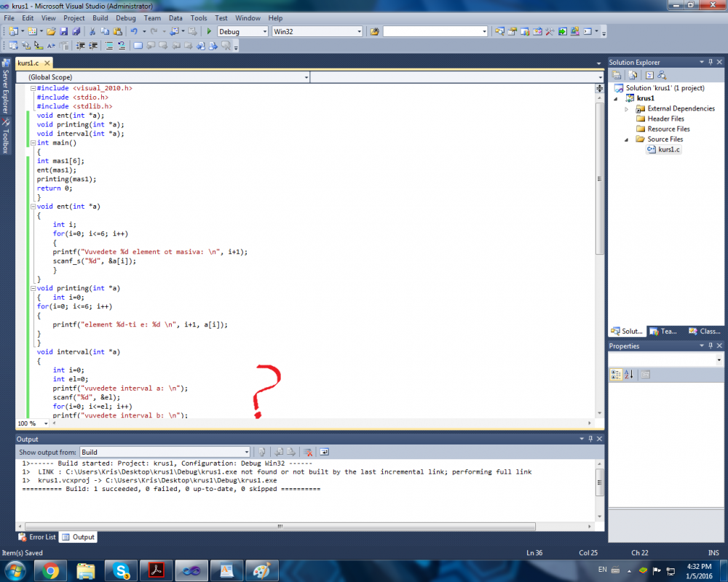This screenshot has width=728, height=582.
Task: Open the 100 % zoom dropdown
Action: (45, 423)
